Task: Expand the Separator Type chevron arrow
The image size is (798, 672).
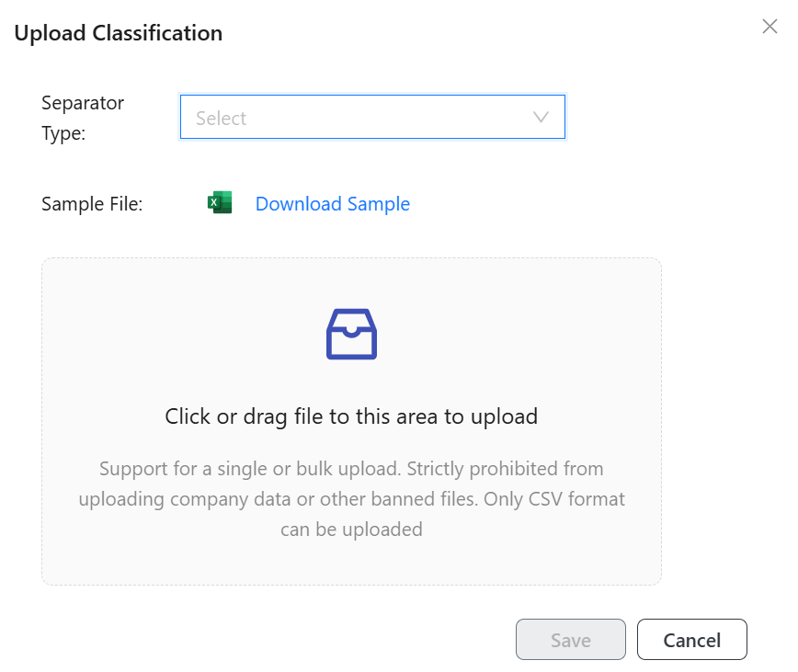Action: 541,118
